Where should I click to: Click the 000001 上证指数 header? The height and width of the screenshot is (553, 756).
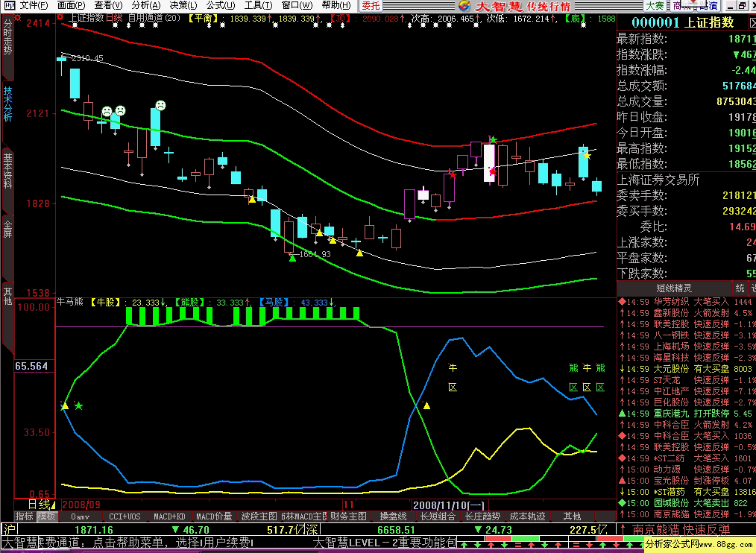tap(683, 22)
